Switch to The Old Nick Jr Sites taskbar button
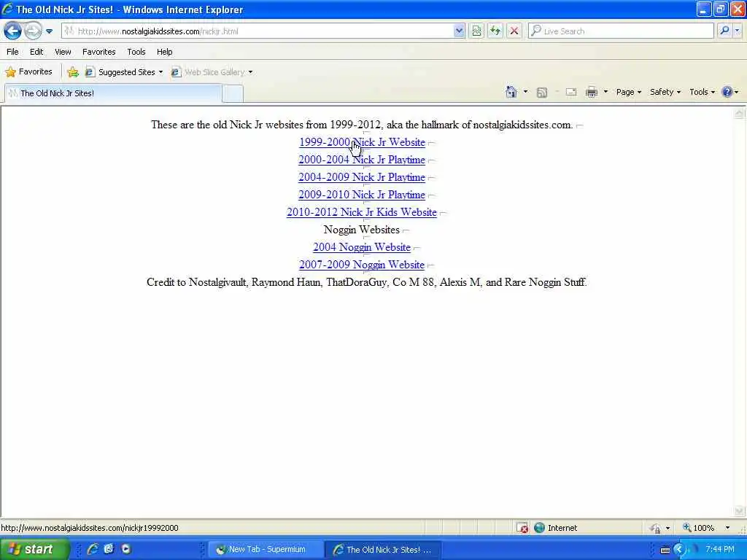This screenshot has width=747, height=560. (383, 550)
